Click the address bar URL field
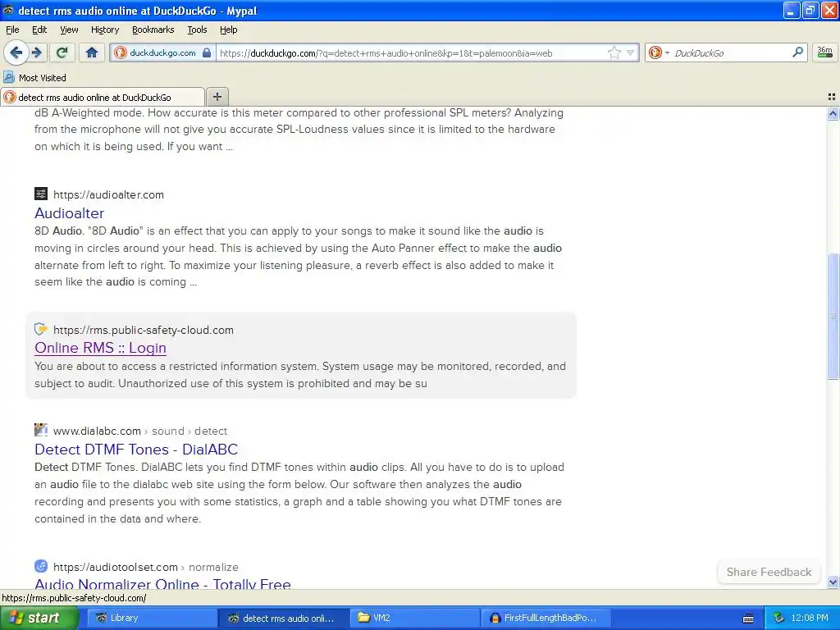Image resolution: width=840 pixels, height=630 pixels. 410,53
